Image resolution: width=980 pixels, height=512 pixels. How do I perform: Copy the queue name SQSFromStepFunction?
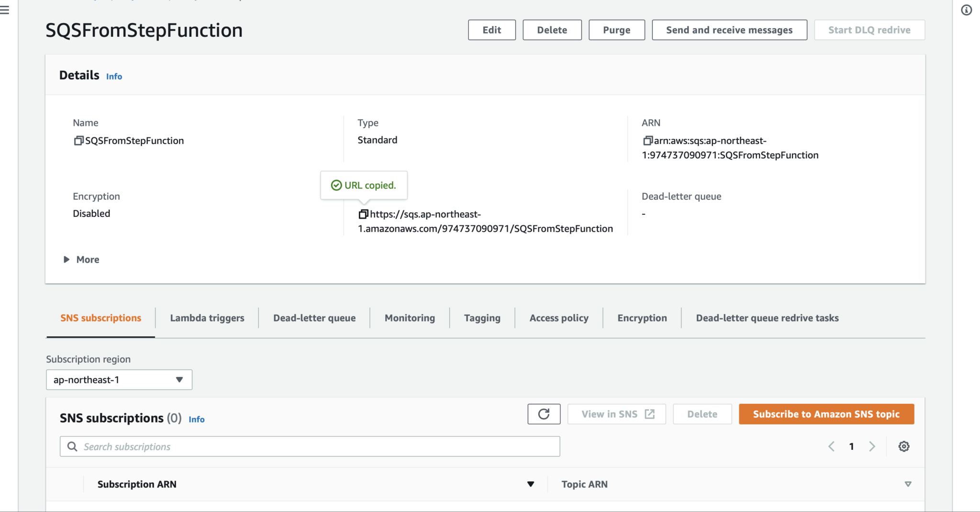78,140
